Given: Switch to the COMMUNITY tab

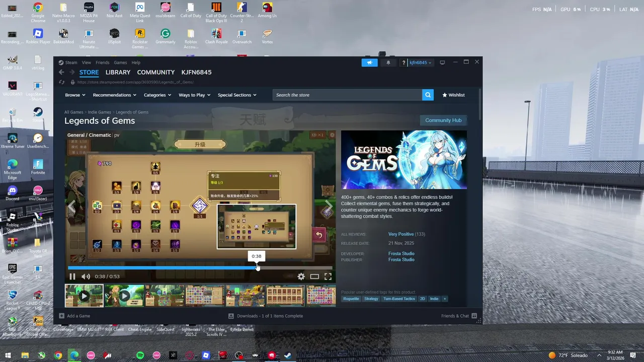Looking at the screenshot, I should [x=156, y=72].
